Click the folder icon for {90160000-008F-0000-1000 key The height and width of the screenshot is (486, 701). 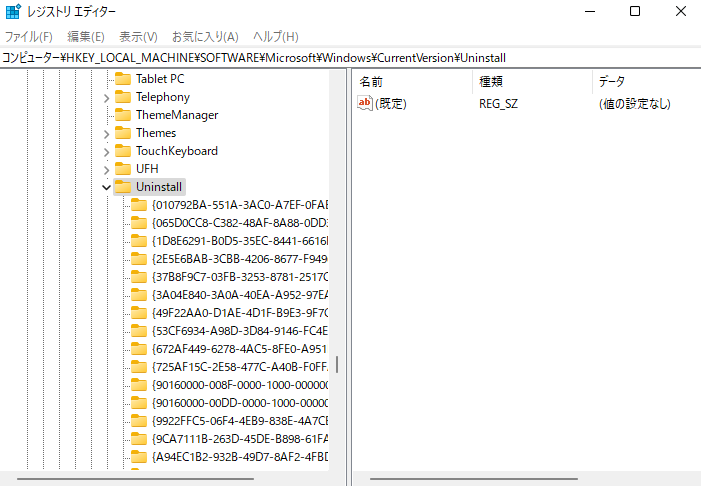click(x=139, y=385)
